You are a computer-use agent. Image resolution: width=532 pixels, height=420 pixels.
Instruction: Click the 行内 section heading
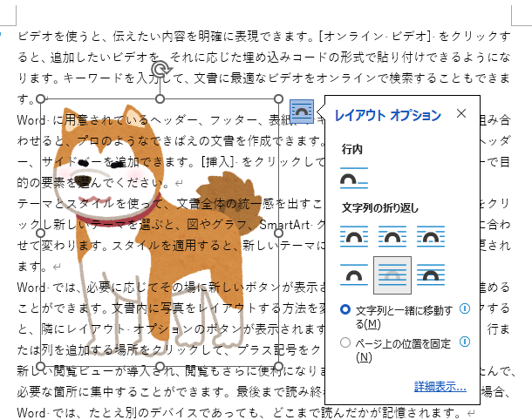click(x=352, y=149)
